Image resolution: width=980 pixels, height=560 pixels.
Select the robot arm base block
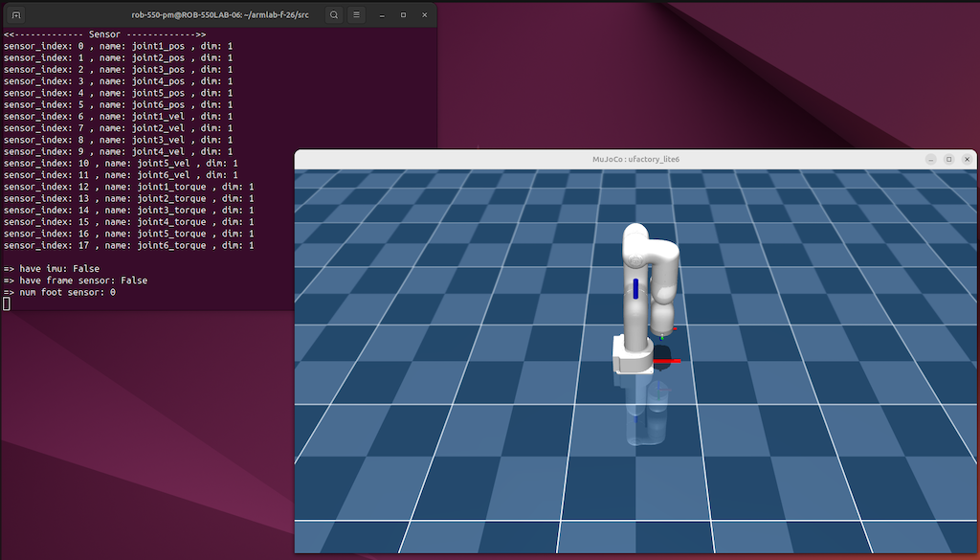point(633,356)
